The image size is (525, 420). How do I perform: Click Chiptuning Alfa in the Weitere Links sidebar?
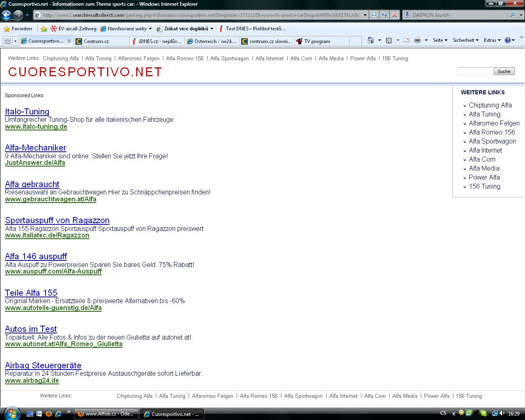pos(490,105)
